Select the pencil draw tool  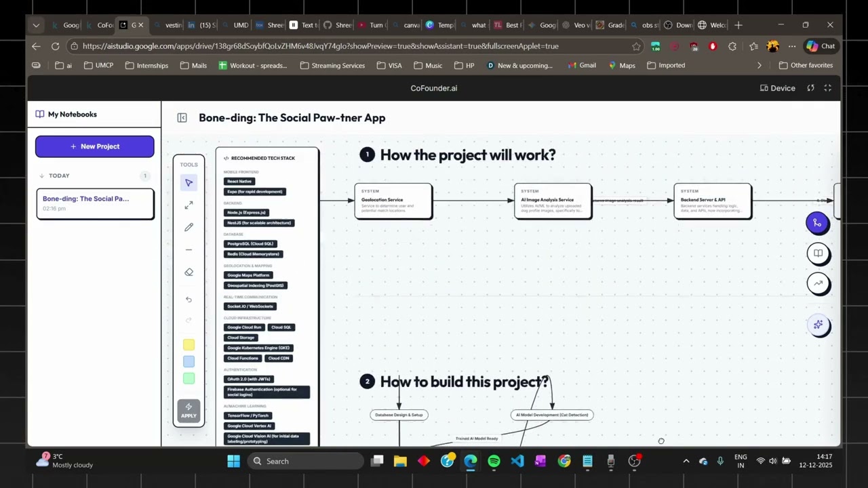(189, 227)
